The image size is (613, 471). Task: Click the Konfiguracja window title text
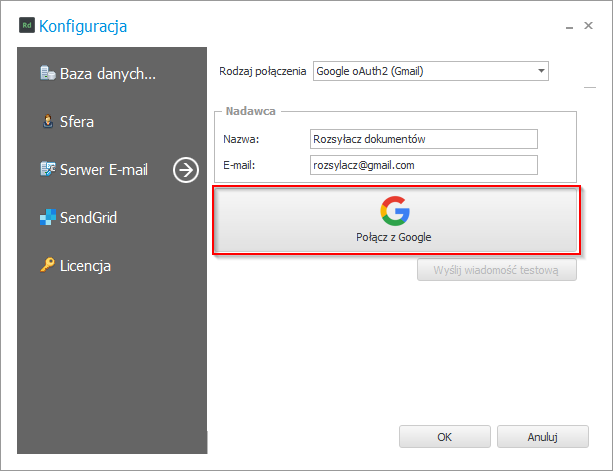(83, 27)
